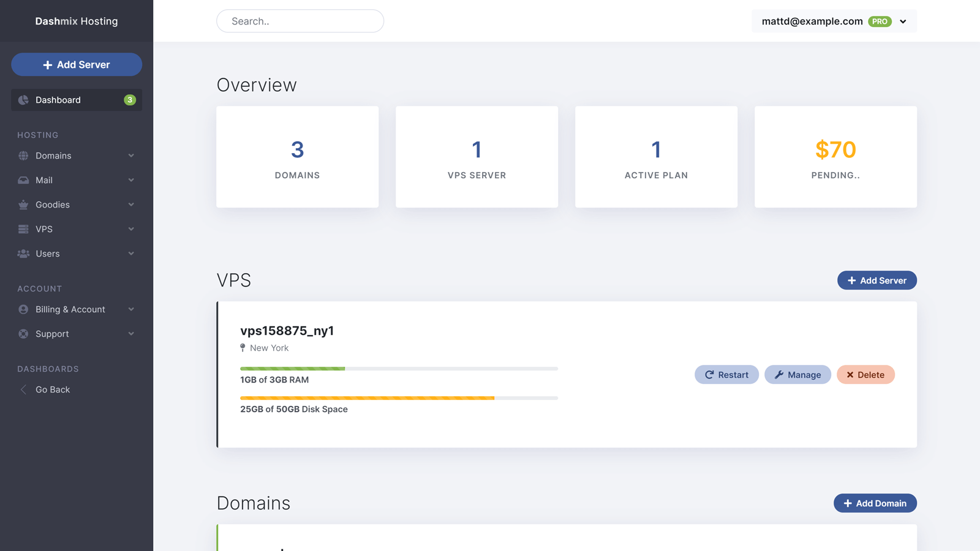980x551 pixels.
Task: Click the Support lifebuoy icon
Action: [23, 334]
